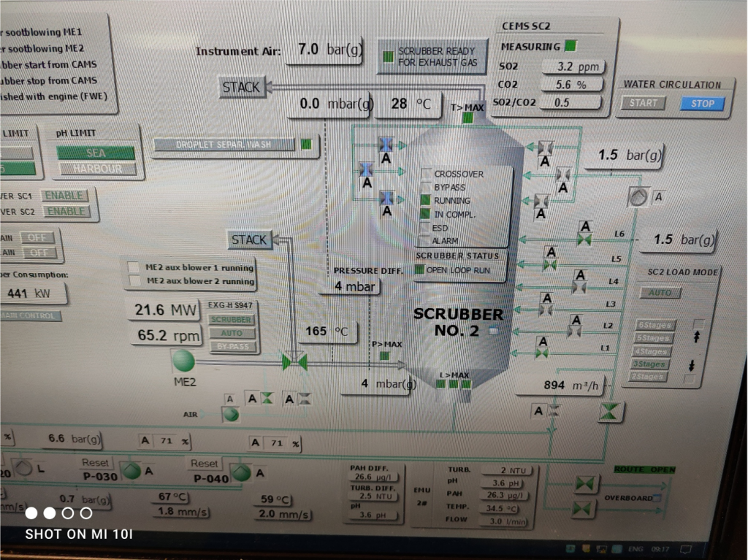
Task: Click the ENABLE button for SC2
Action: [66, 211]
